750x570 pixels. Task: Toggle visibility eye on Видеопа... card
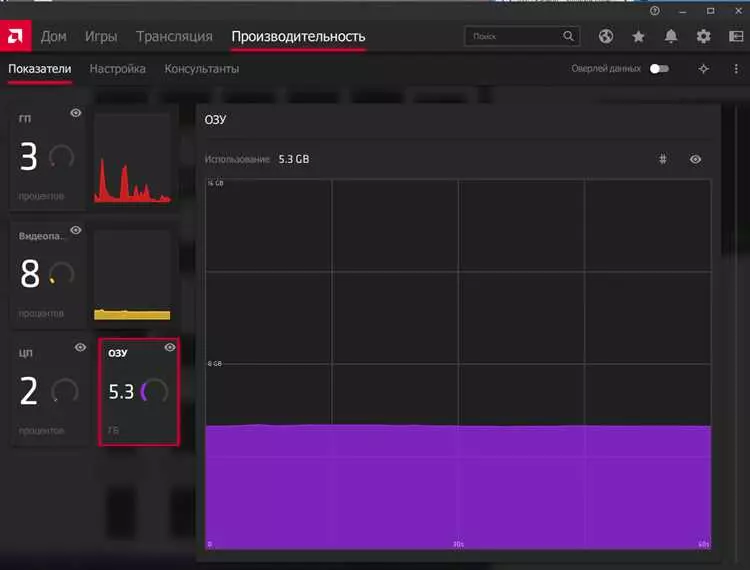pos(76,230)
